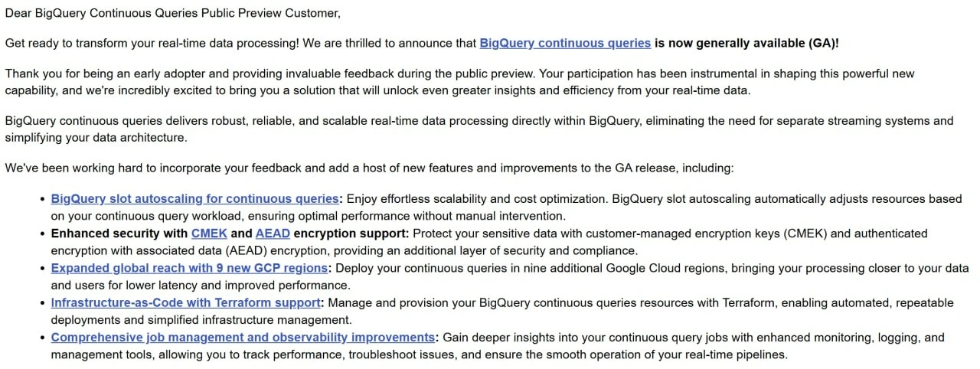Click the bullet before Expanded global reach item
This screenshot has width=980, height=369.
(42, 269)
